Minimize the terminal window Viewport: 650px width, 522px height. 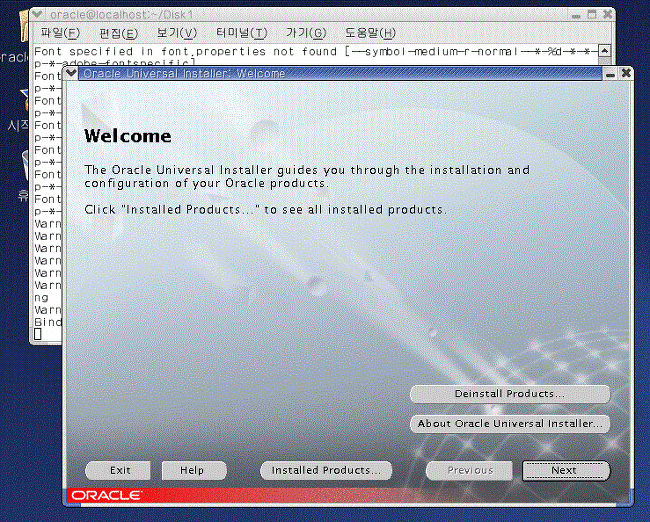pos(576,15)
